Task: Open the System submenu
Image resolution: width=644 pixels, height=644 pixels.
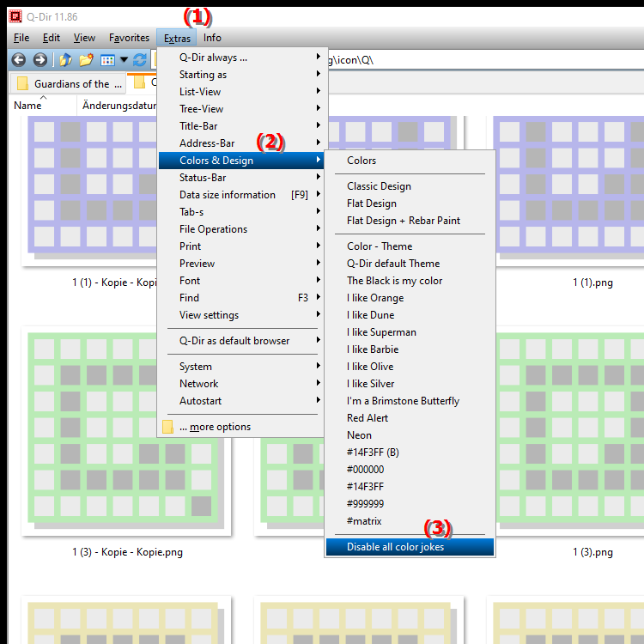Action: [x=241, y=367]
